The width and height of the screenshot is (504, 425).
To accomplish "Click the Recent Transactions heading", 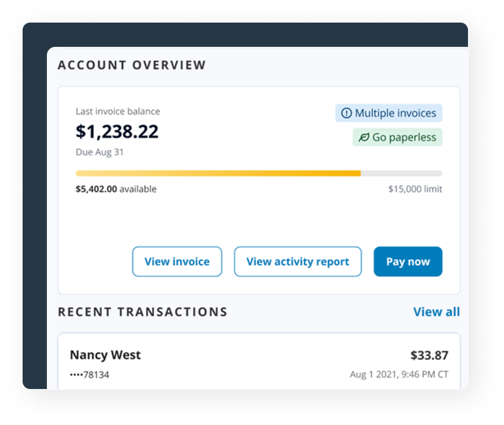I will coord(142,312).
